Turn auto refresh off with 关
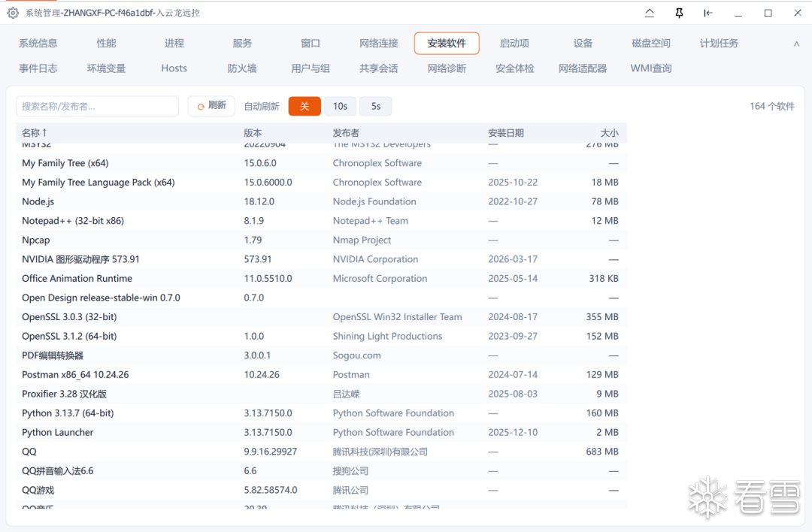 click(x=304, y=106)
